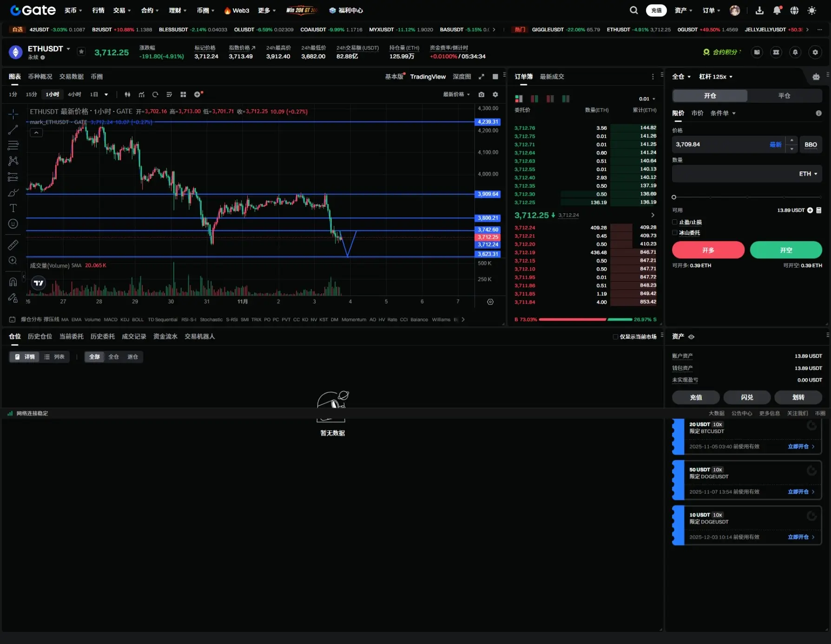The height and width of the screenshot is (644, 831).
Task: Open 条件单 order type dropdown
Action: pyautogui.click(x=723, y=113)
